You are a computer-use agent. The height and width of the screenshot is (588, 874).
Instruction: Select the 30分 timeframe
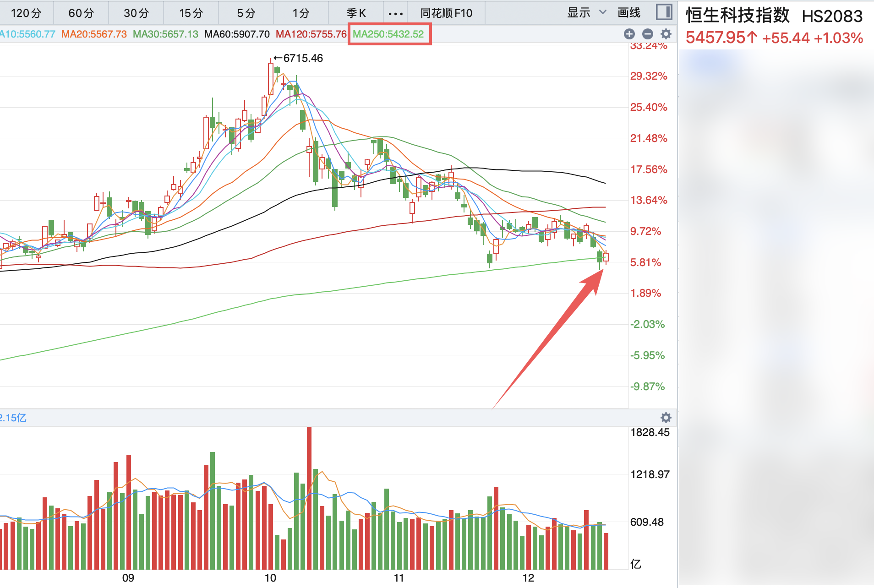136,13
